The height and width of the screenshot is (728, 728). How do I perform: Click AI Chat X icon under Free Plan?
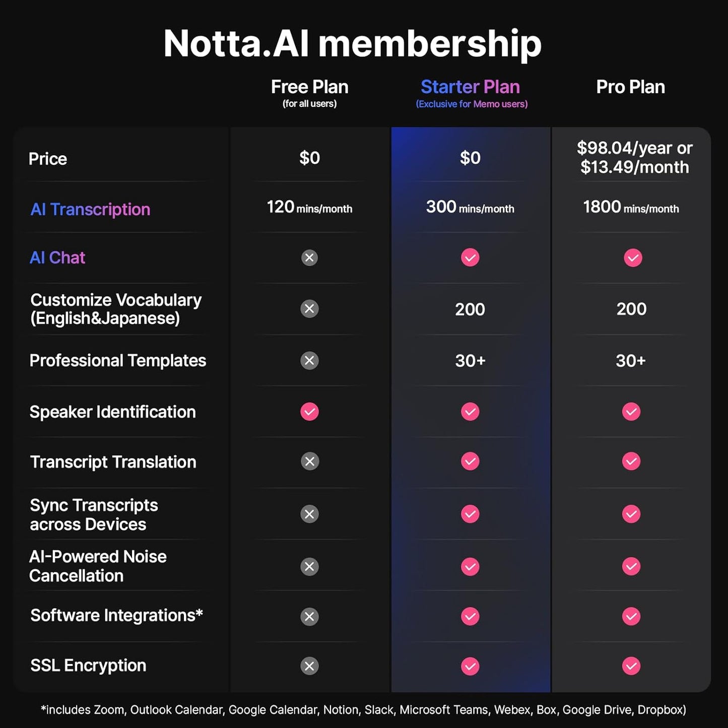309,258
